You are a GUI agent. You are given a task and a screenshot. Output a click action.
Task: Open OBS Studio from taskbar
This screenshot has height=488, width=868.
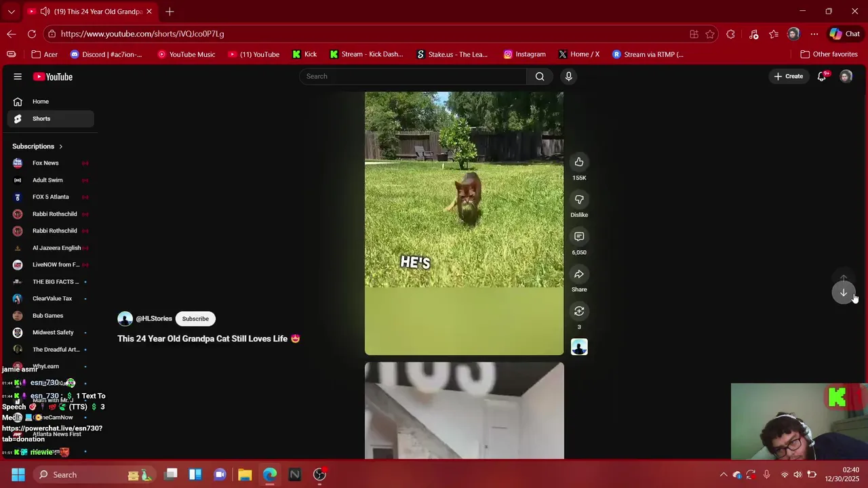point(319,474)
